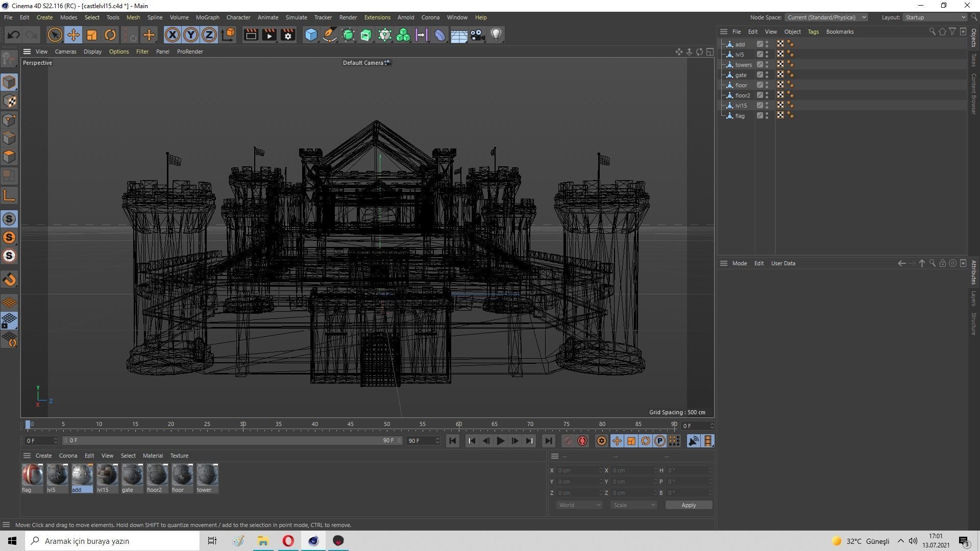Switch to Model mode
This screenshot has width=980, height=551.
point(9,82)
